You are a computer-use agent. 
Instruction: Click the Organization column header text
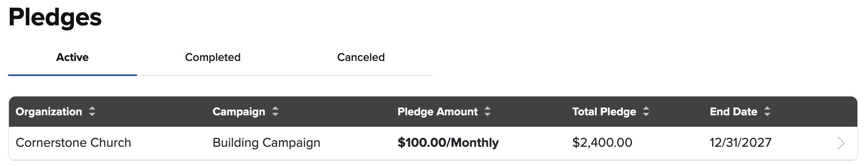[x=49, y=112]
